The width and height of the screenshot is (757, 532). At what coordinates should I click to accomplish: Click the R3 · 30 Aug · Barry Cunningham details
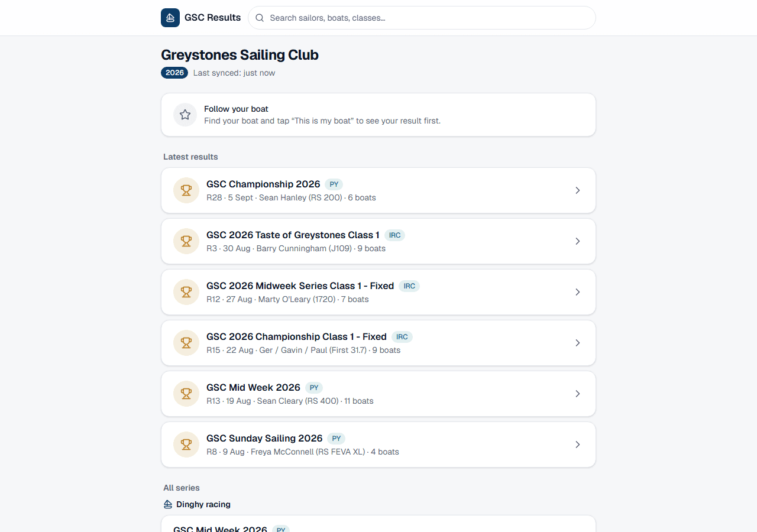coord(296,248)
